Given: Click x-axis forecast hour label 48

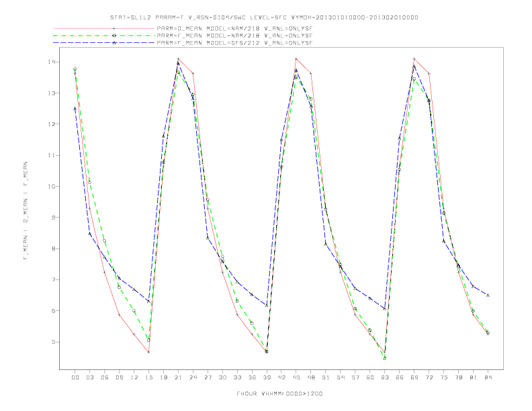Looking at the screenshot, I should [x=311, y=377].
